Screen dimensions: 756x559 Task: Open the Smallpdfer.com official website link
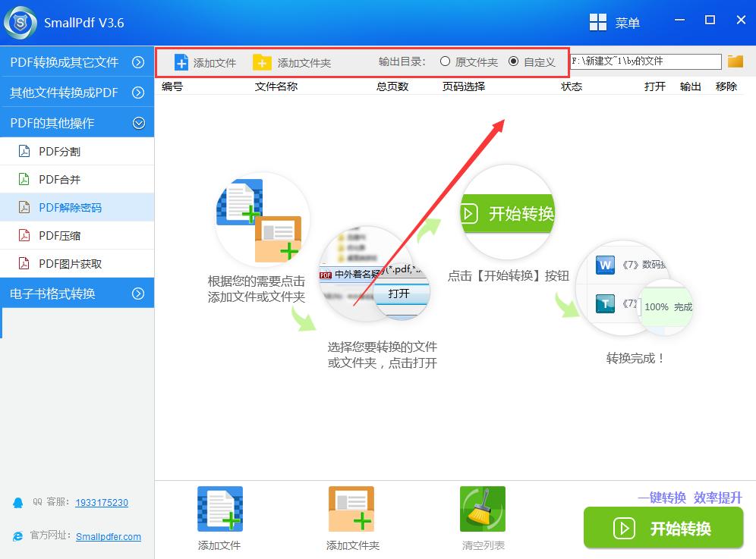pyautogui.click(x=108, y=536)
